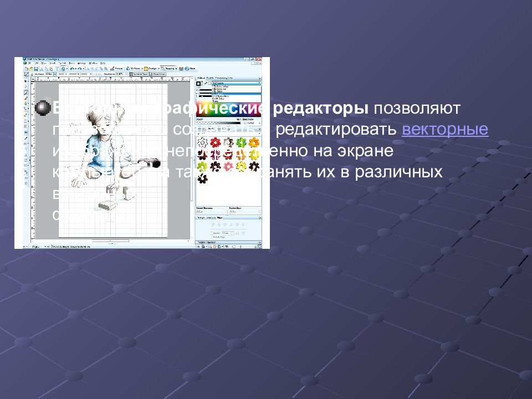The height and width of the screenshot is (399, 532).
Task: Open the Edit menu in editor window
Action: pos(37,63)
